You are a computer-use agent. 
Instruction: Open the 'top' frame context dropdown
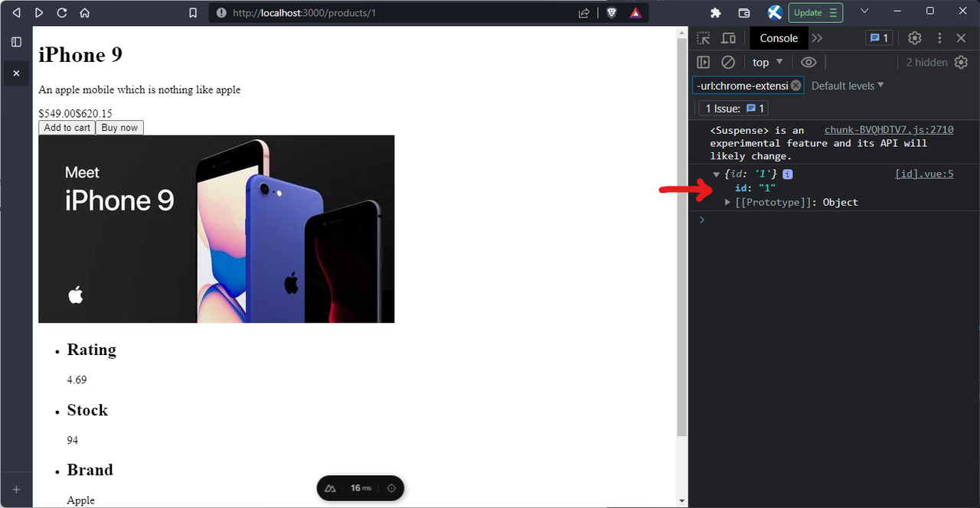coord(766,62)
